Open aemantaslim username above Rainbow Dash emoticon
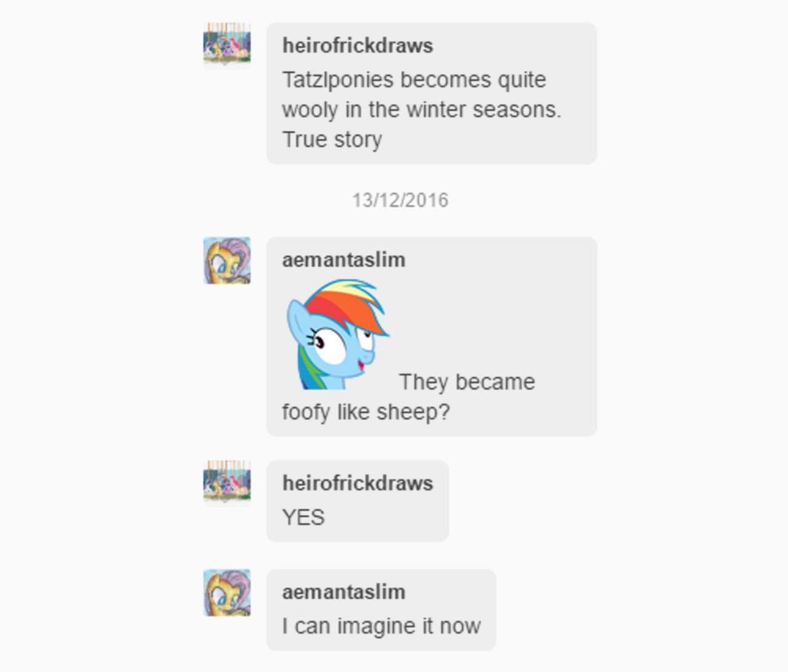The height and width of the screenshot is (672, 788). click(344, 260)
